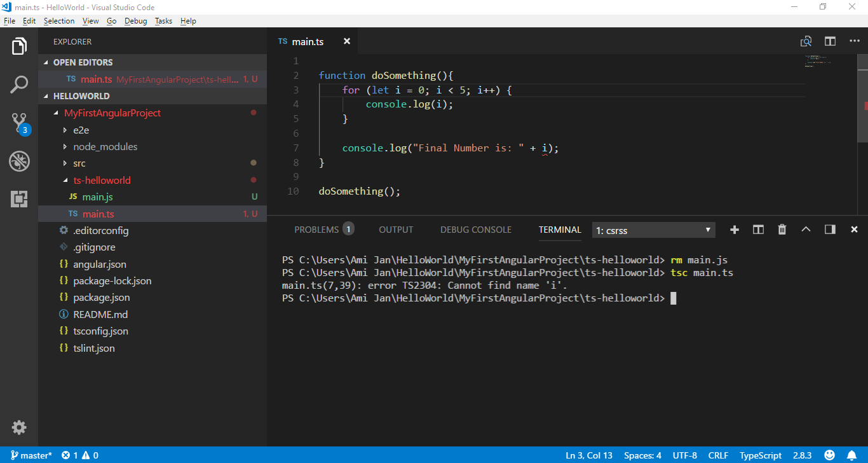Open angular.json in explorer

point(153,264)
